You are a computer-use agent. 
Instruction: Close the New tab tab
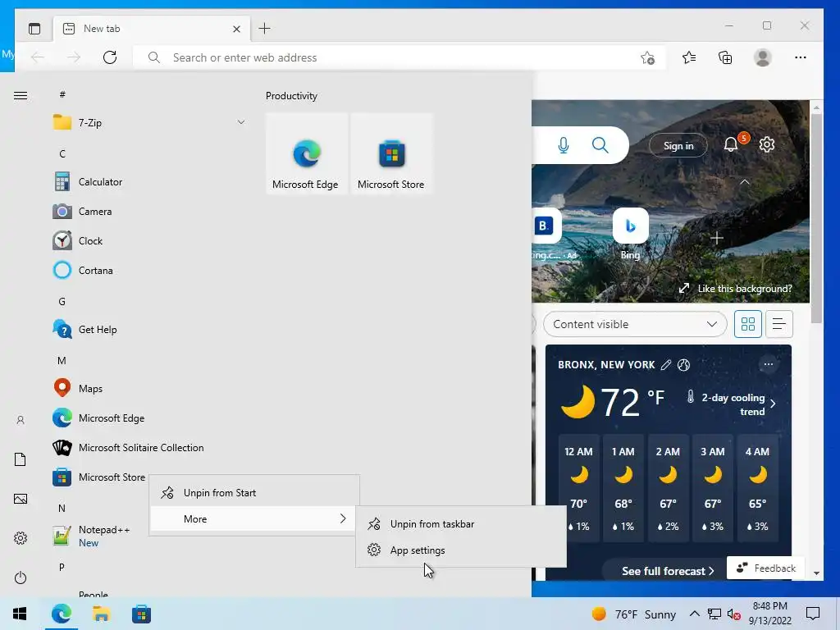point(236,29)
